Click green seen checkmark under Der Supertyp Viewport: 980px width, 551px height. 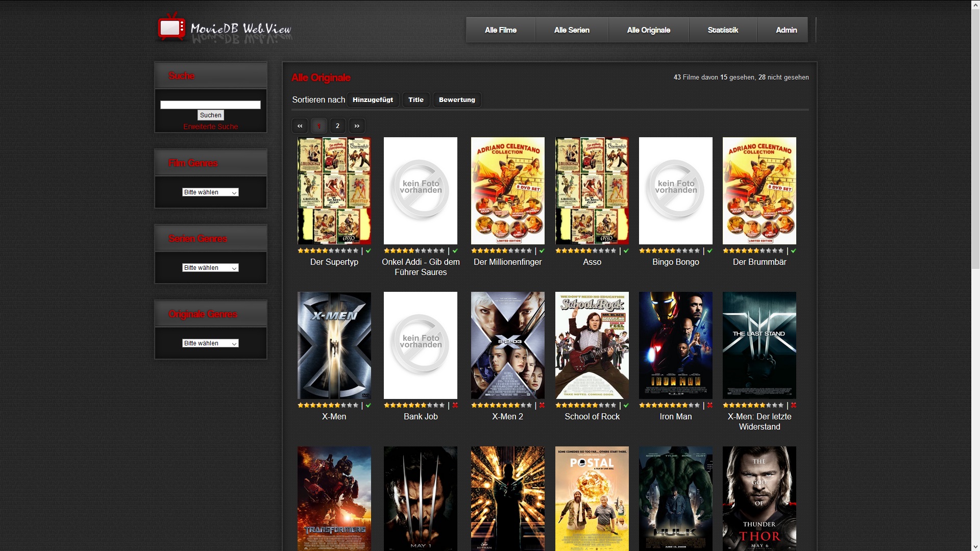point(369,251)
